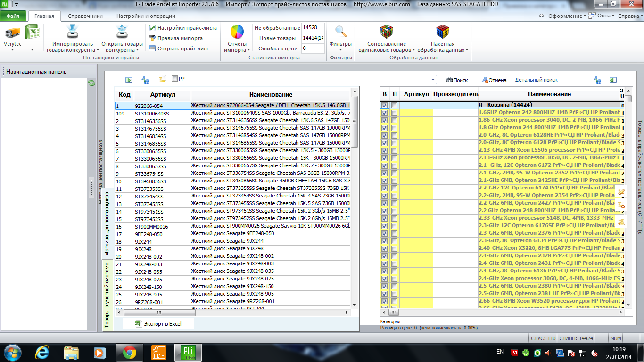Open the search combo box dropdown arrow

tap(433, 80)
